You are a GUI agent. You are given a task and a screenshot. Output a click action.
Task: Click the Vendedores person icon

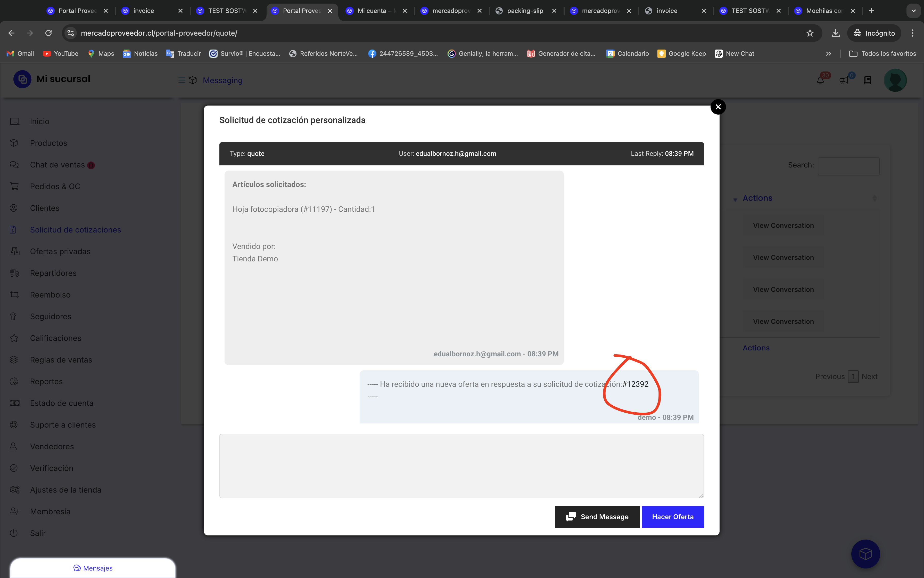(13, 446)
